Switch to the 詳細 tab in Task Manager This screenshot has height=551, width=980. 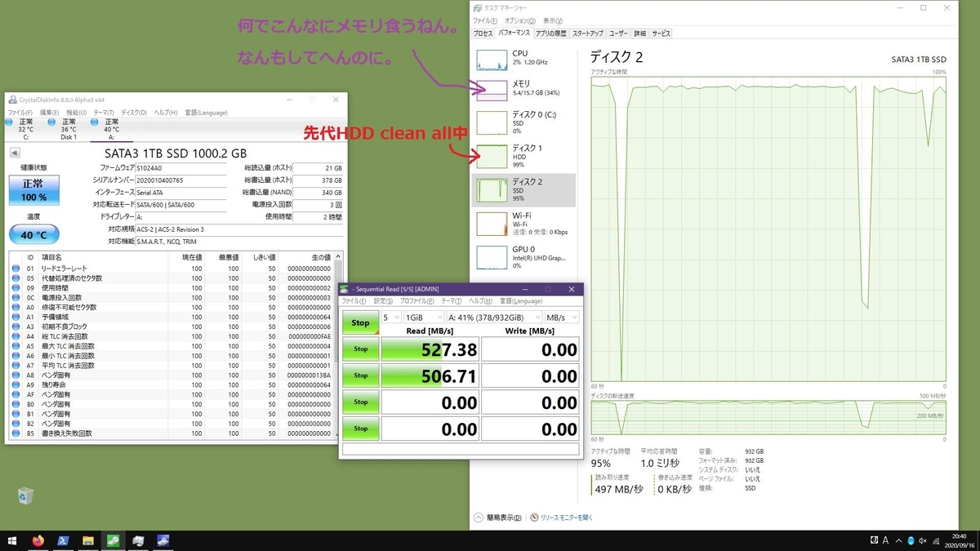639,33
